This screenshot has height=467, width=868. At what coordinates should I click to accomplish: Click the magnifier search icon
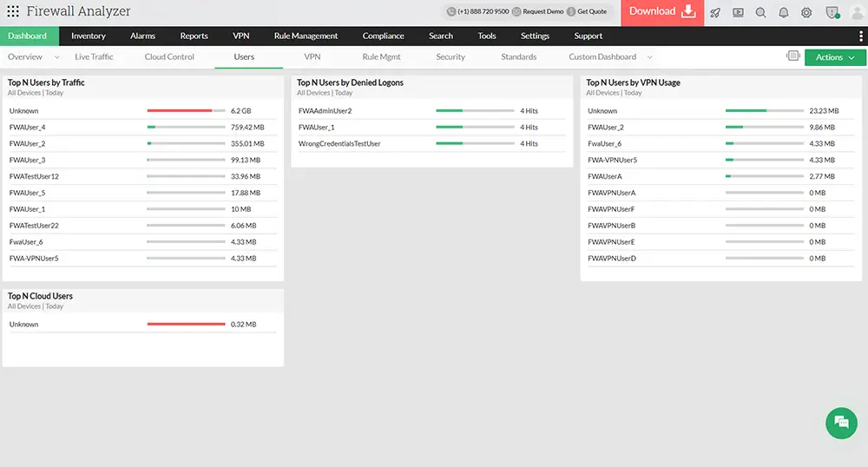pos(760,13)
